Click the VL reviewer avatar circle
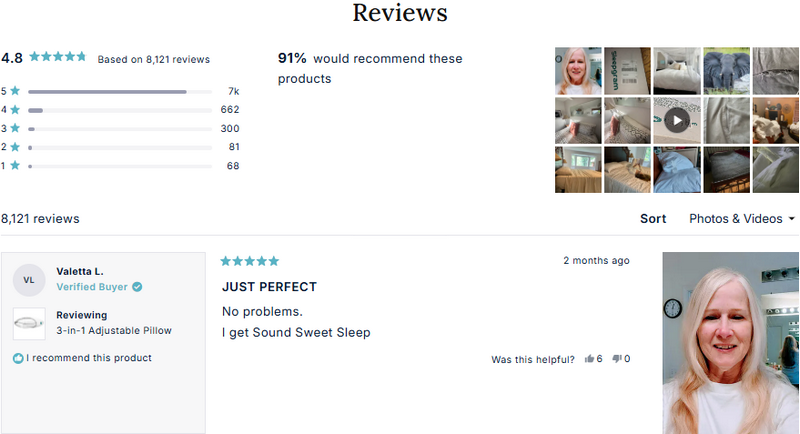This screenshot has height=434, width=800. click(29, 280)
